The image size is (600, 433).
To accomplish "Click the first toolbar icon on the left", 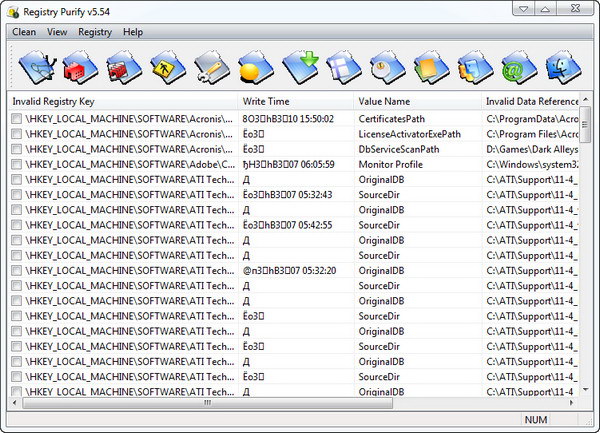I will pyautogui.click(x=38, y=68).
